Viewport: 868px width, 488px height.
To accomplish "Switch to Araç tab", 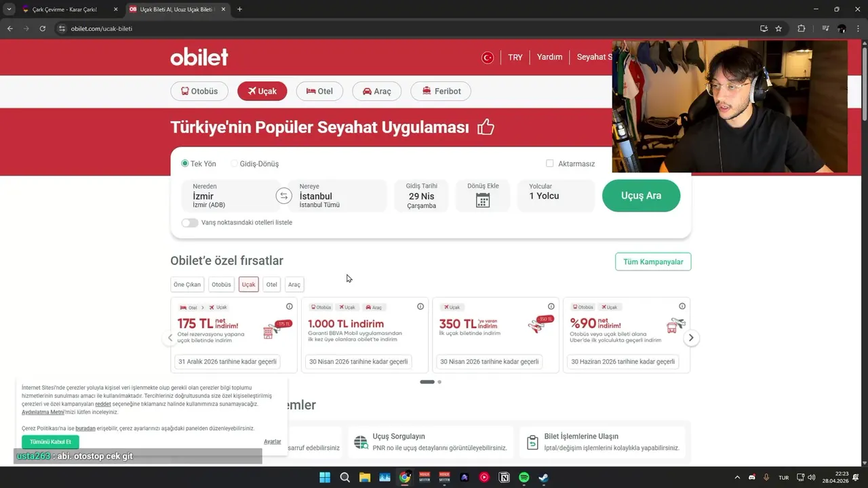I will 377,91.
